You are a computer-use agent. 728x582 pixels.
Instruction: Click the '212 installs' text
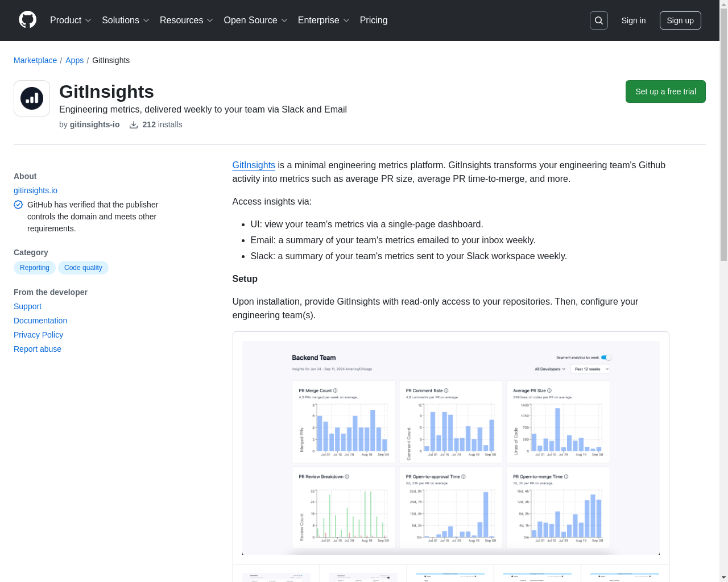tap(162, 124)
